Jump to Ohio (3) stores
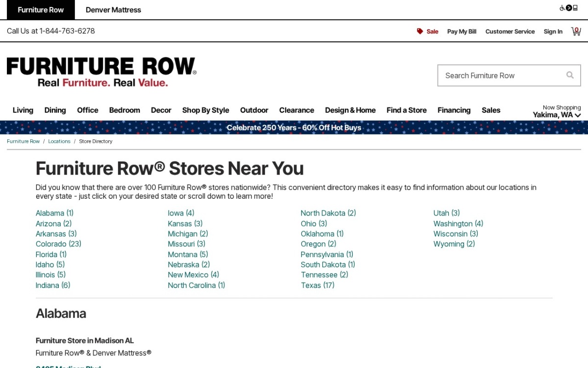 [x=314, y=223]
